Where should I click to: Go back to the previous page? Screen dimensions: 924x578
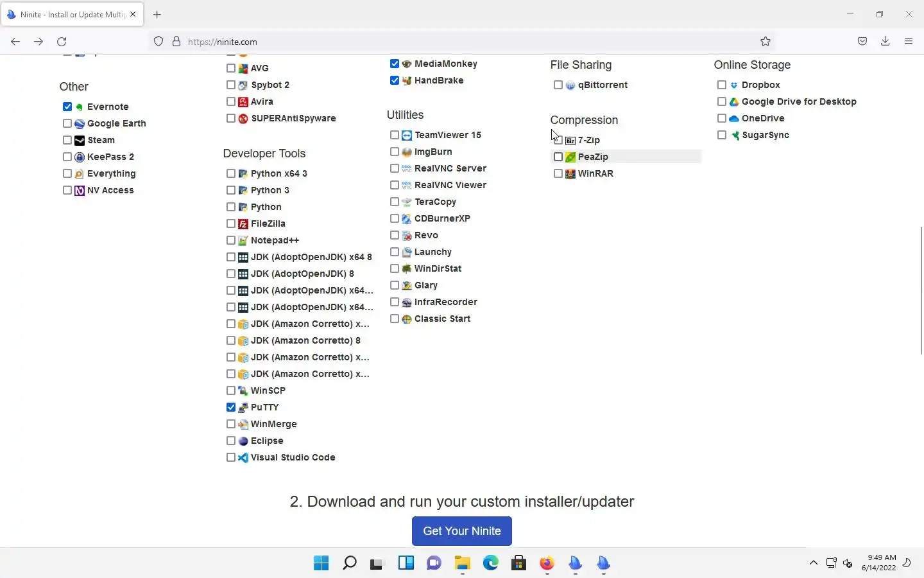tap(15, 41)
